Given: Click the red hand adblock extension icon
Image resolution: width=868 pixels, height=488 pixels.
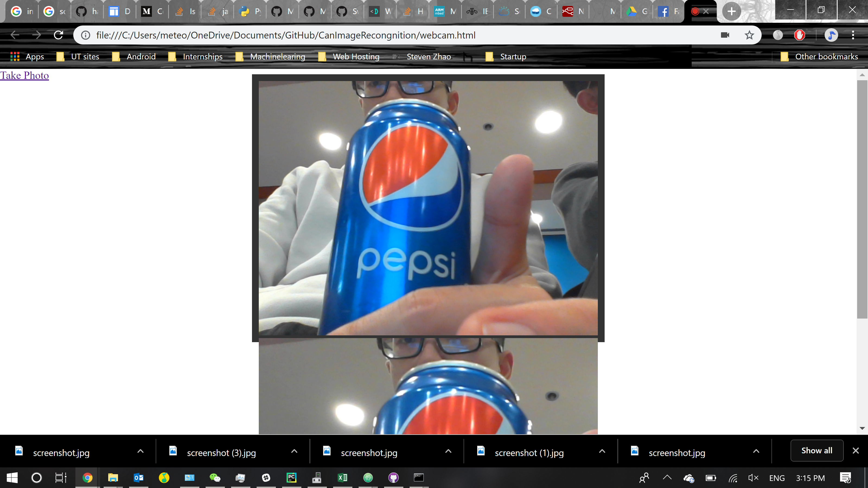Looking at the screenshot, I should pos(799,35).
